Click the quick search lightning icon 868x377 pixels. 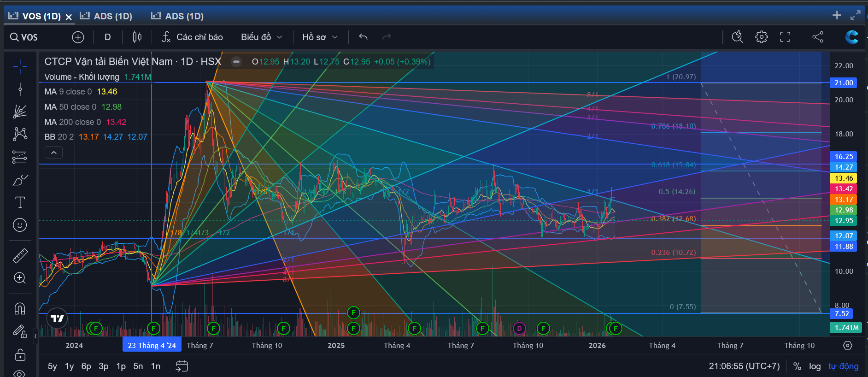pyautogui.click(x=738, y=37)
